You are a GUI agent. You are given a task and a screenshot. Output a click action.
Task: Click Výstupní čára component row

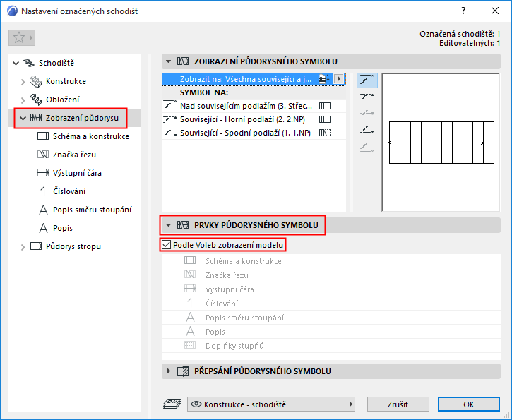click(331, 289)
